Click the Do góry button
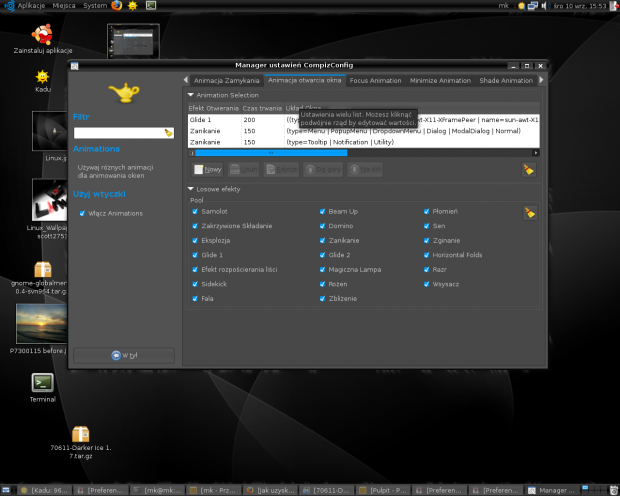 click(323, 169)
